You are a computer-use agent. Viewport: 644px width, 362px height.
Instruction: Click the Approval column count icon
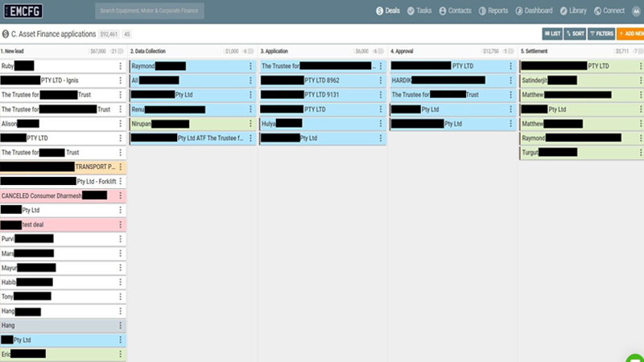(x=511, y=51)
